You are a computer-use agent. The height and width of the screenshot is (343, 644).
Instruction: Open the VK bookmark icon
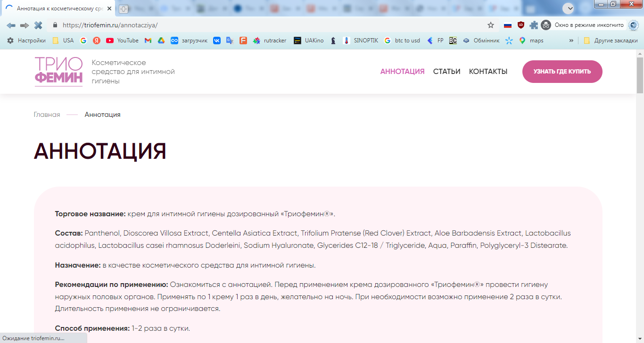[217, 41]
